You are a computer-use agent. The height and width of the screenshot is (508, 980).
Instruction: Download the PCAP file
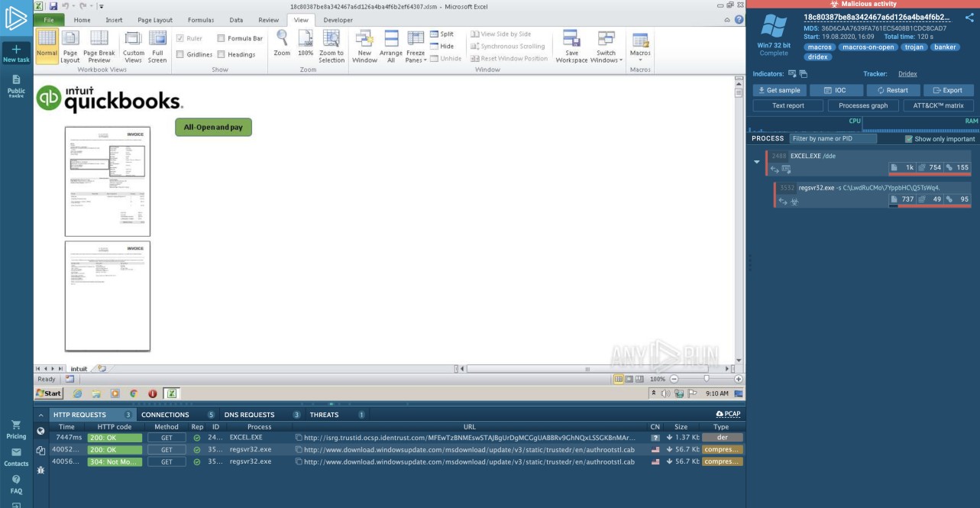pos(728,414)
